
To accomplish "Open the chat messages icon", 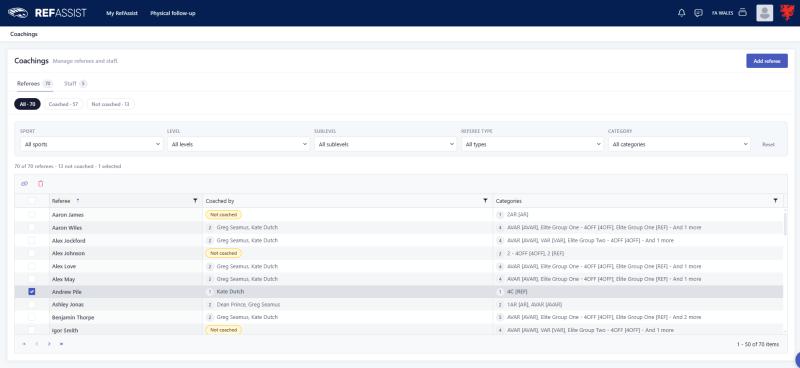I will (x=698, y=13).
